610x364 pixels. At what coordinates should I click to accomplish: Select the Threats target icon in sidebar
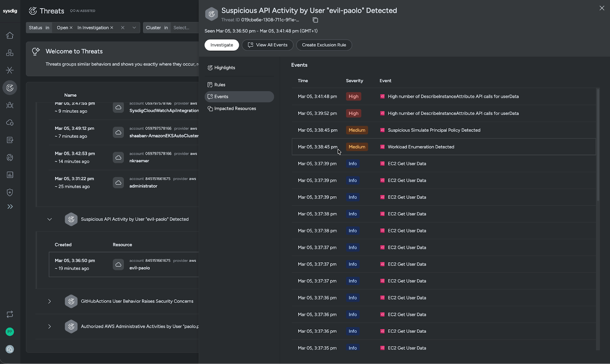tap(10, 88)
